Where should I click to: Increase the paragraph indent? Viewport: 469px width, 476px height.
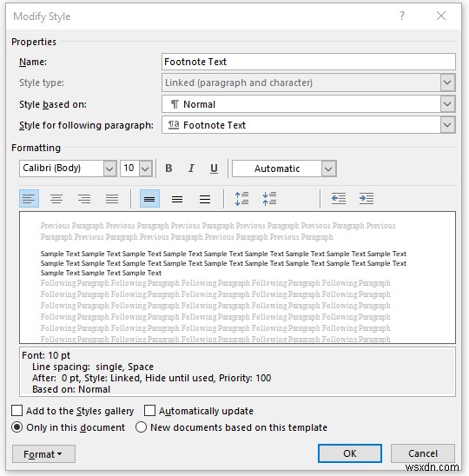[x=367, y=199]
